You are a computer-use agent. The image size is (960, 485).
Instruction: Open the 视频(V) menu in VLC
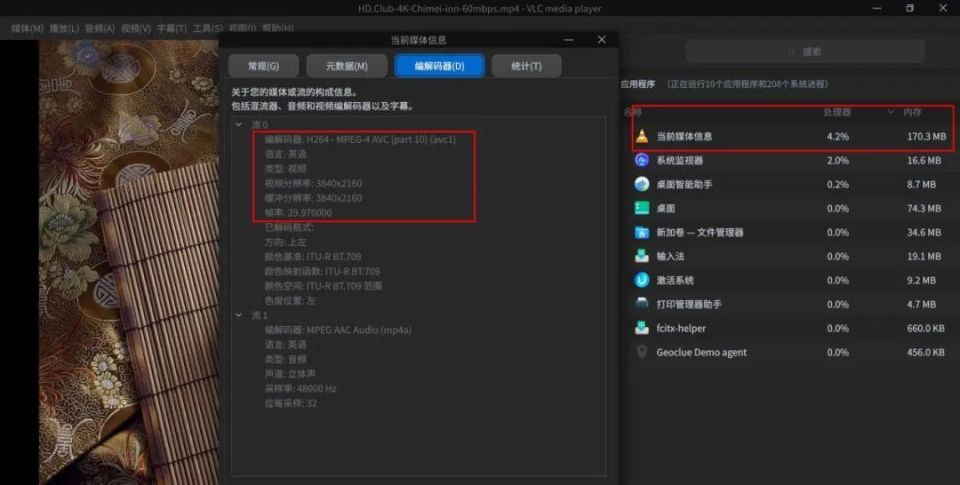coord(136,29)
